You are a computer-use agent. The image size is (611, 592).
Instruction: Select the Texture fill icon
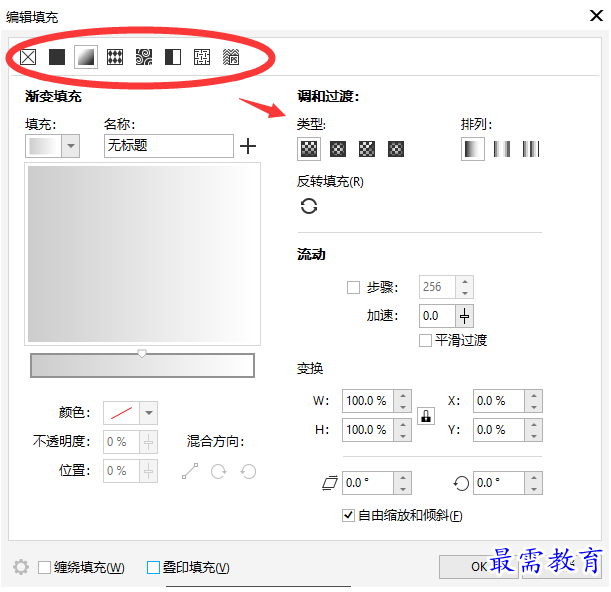point(202,57)
